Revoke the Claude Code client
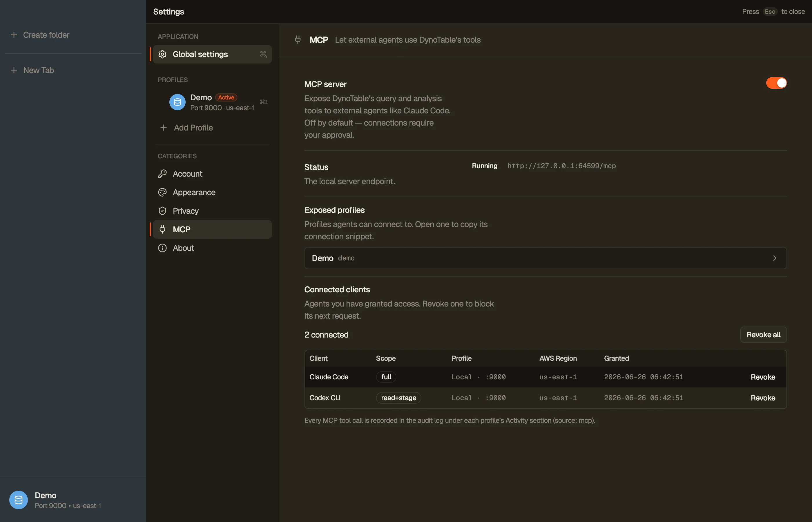 [763, 377]
